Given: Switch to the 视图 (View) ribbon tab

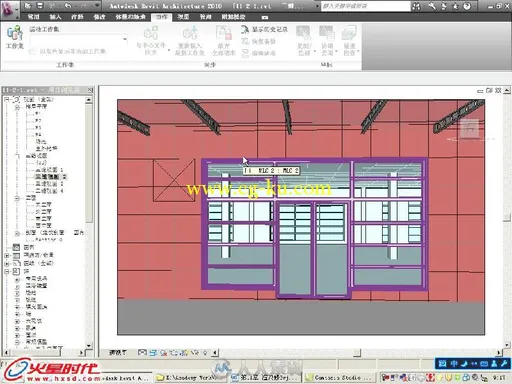Looking at the screenshot, I should tap(183, 17).
